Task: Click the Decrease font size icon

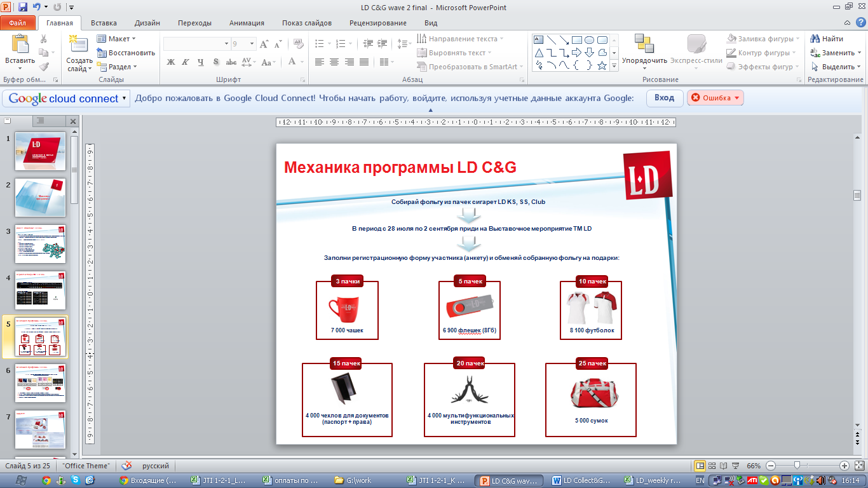Action: coord(277,44)
